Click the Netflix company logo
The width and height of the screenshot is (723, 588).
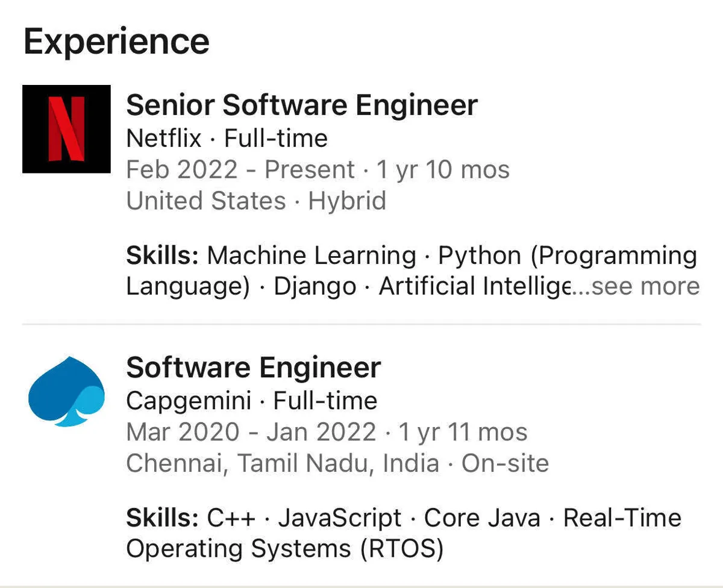tap(66, 129)
